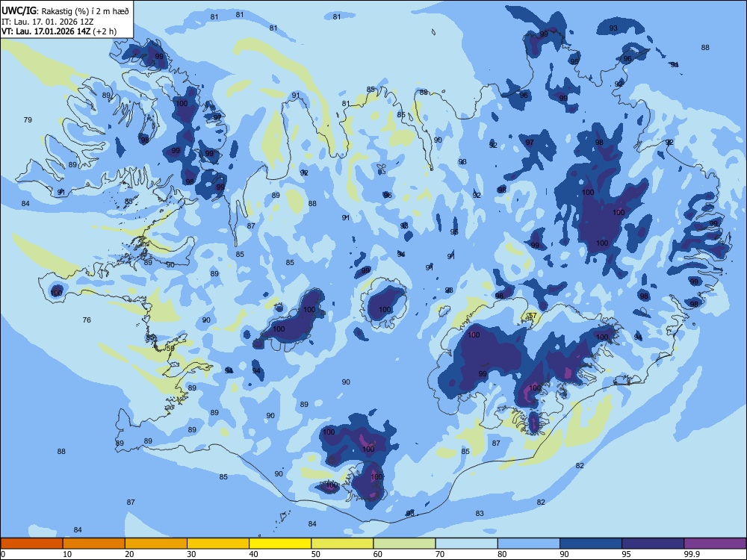Click the humidity value '93' in the northeast patch

[x=613, y=28]
